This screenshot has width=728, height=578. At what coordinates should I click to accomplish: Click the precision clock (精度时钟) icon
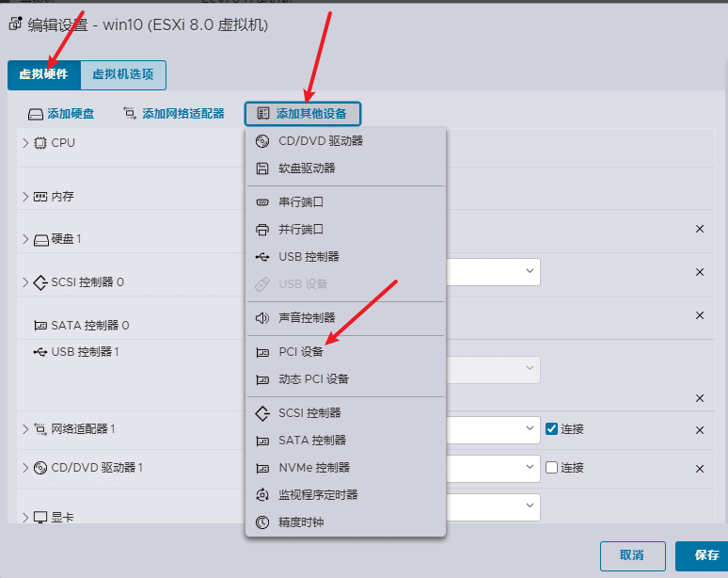pos(262,522)
